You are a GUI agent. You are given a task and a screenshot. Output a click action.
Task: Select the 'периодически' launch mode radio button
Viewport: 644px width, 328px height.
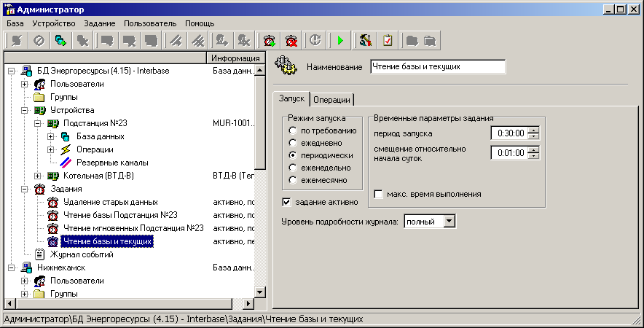[292, 155]
